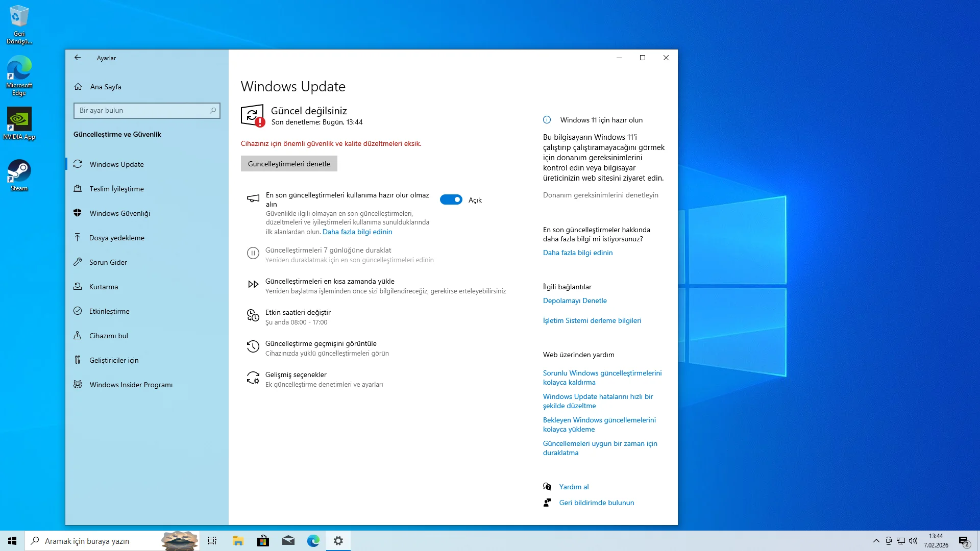The width and height of the screenshot is (980, 551).
Task: Go to Sorun Gider sidebar item
Action: click(108, 262)
